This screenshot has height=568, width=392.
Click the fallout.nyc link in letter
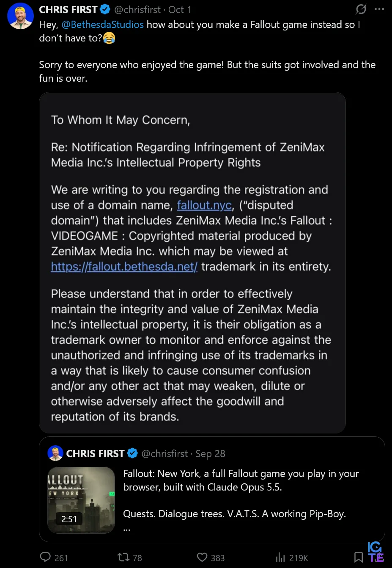[204, 205]
